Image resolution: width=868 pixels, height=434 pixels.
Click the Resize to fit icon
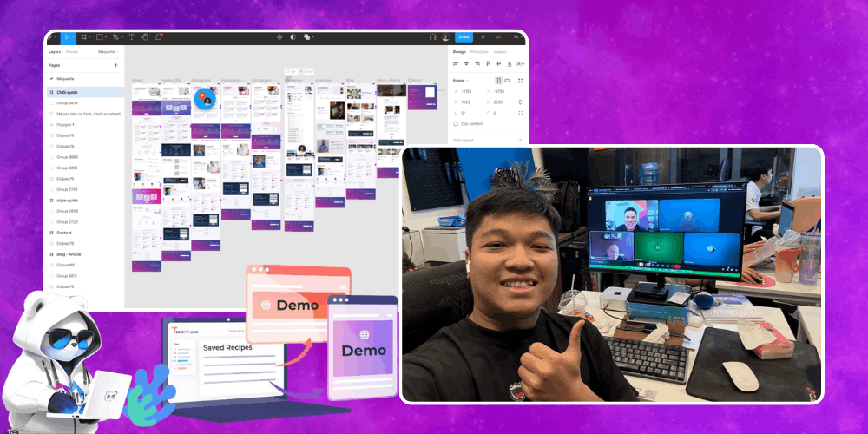tap(520, 80)
